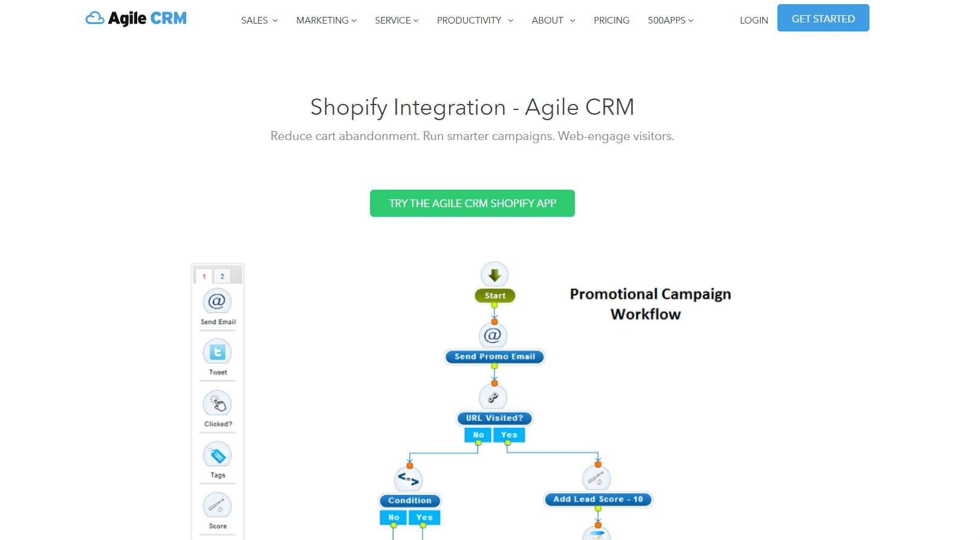Click the Condition node arrows icon
This screenshot has height=540, width=980.
click(408, 480)
